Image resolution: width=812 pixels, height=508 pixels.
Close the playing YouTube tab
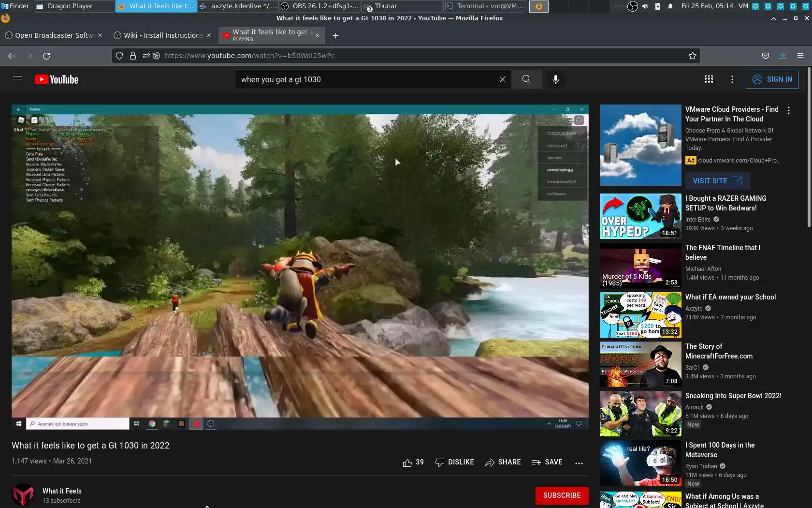(318, 35)
